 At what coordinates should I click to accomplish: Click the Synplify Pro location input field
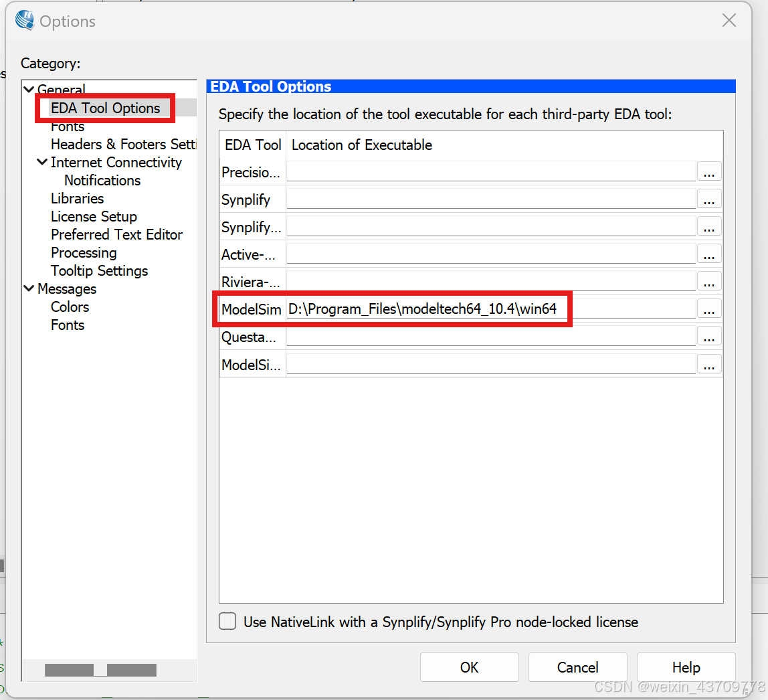pyautogui.click(x=491, y=226)
